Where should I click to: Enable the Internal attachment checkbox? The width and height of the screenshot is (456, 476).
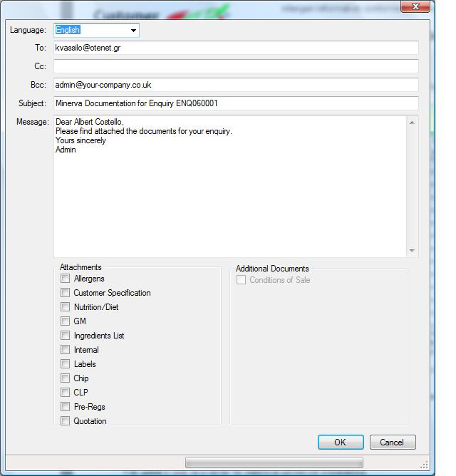pyautogui.click(x=66, y=350)
